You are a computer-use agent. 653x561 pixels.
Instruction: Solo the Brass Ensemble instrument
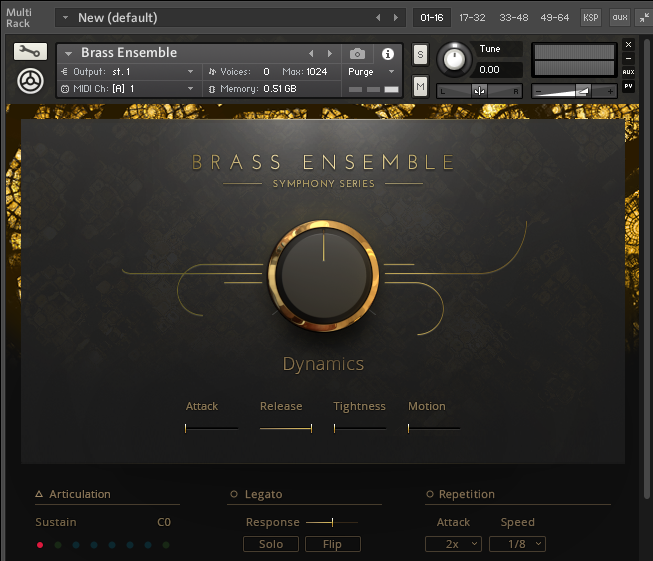[x=420, y=54]
